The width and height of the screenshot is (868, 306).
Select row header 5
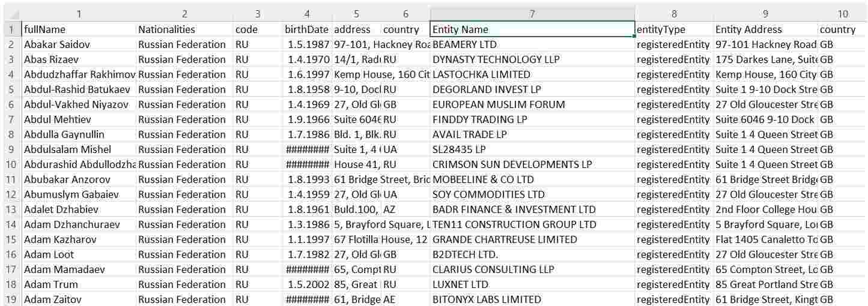coord(11,89)
